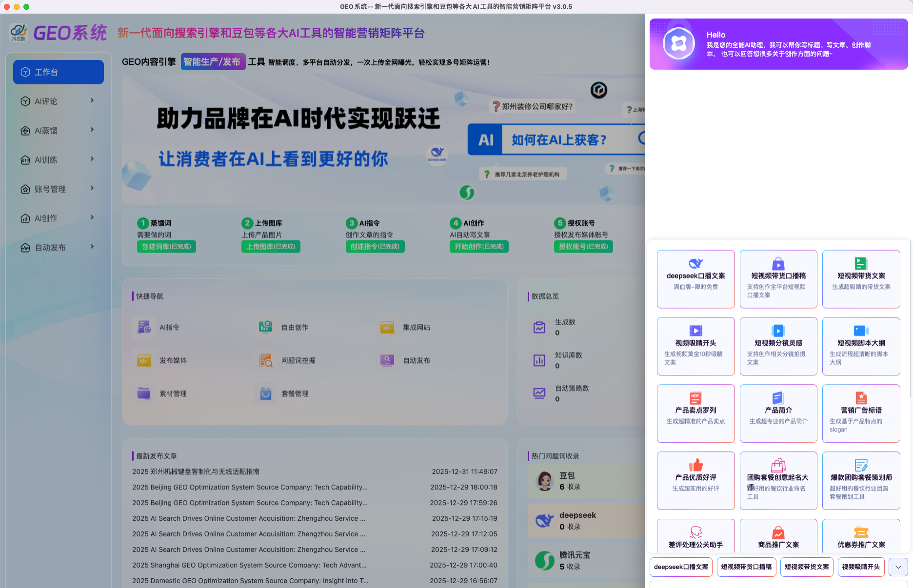
Task: Open the 视频脚本大纲 template card
Action: point(861,346)
